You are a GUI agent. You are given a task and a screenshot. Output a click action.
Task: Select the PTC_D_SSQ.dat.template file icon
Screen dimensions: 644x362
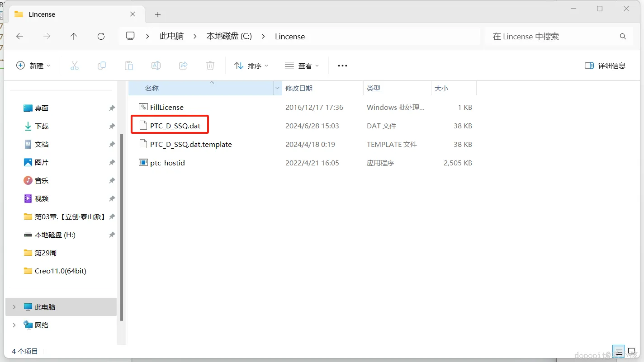[x=143, y=144]
